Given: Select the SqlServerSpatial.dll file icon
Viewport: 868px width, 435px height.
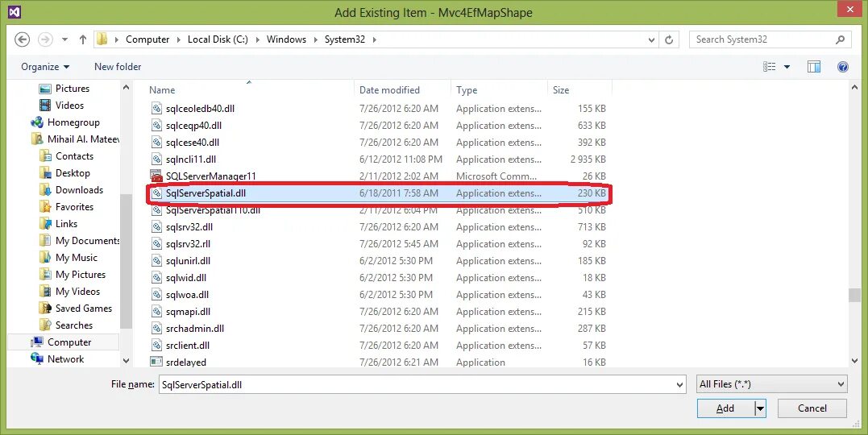Looking at the screenshot, I should coord(156,193).
